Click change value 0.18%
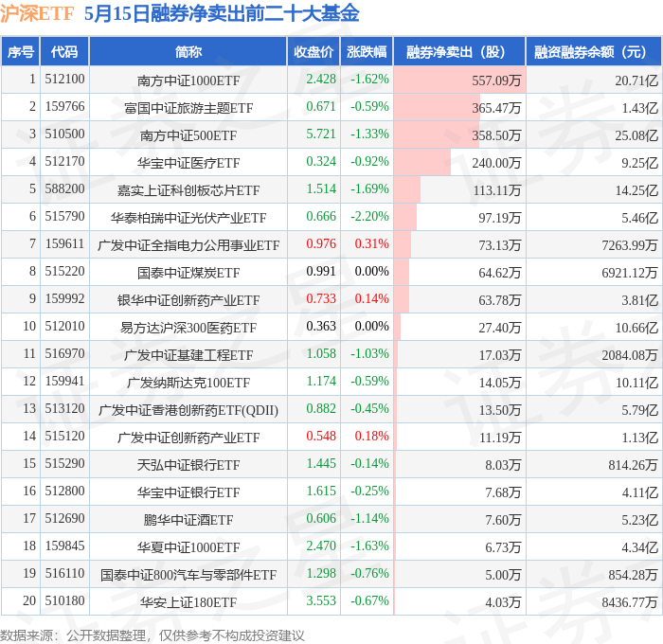The width and height of the screenshot is (663, 644). [371, 437]
